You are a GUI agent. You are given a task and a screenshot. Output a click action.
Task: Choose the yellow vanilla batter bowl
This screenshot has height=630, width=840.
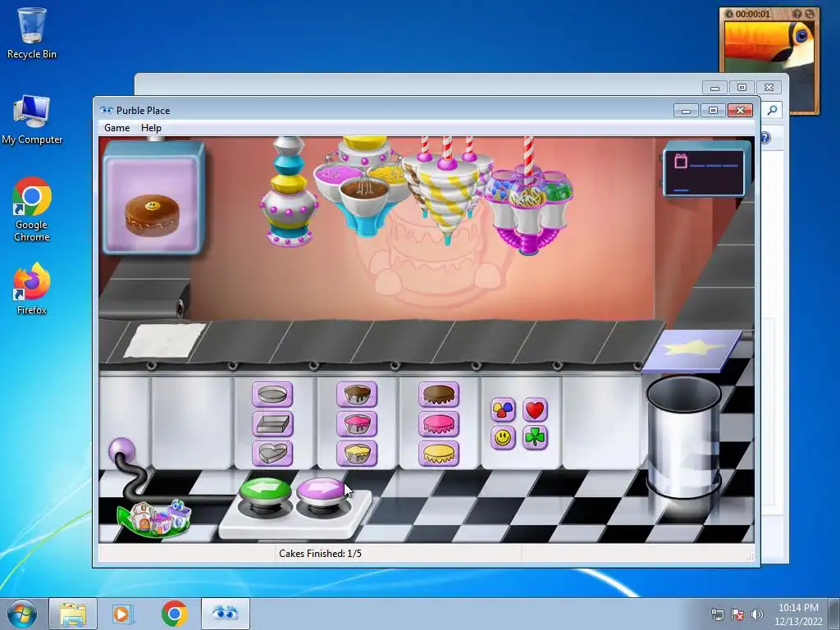(x=357, y=454)
